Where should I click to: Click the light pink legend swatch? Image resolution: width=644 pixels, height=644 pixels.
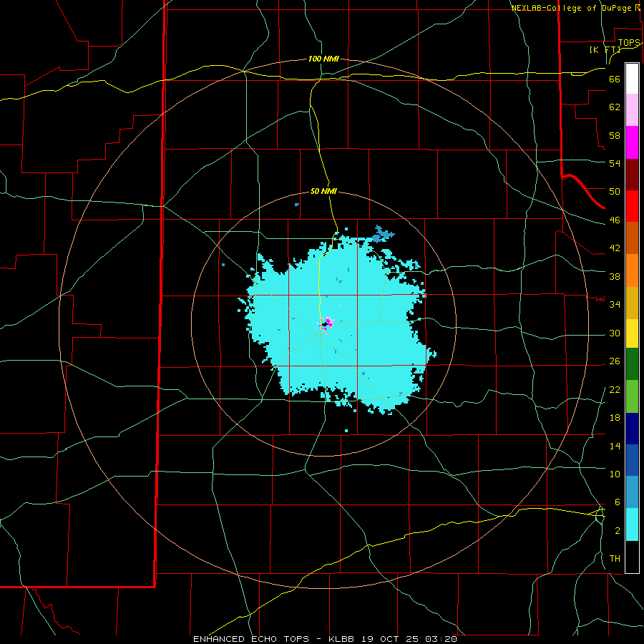632,110
